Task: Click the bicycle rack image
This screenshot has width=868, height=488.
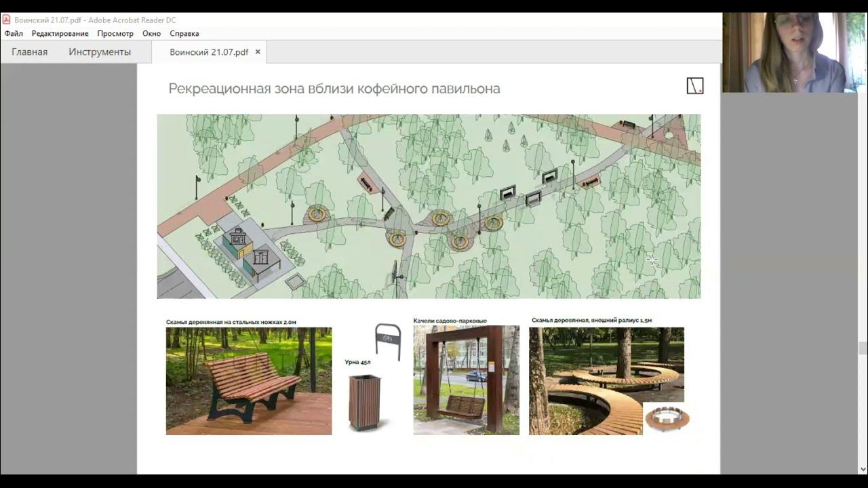Action: [388, 342]
